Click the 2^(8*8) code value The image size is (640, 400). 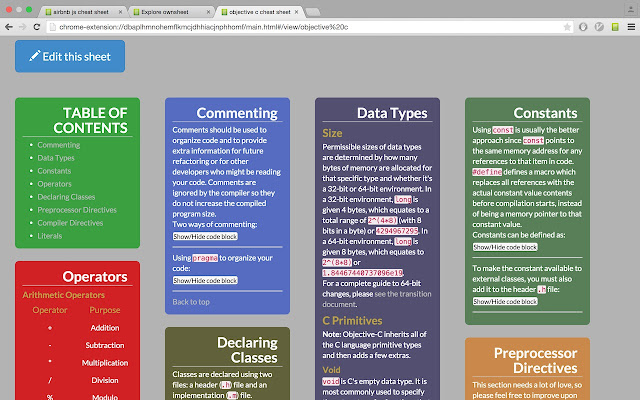(337, 262)
